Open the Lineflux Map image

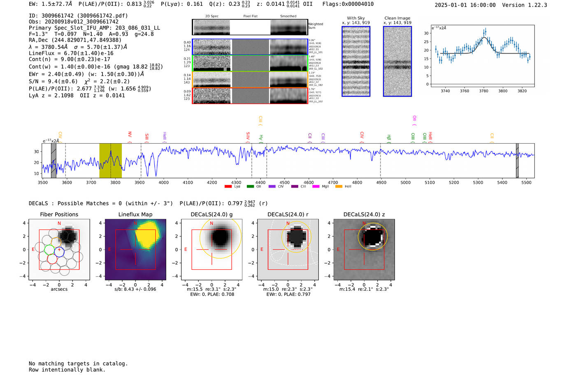[x=135, y=249]
